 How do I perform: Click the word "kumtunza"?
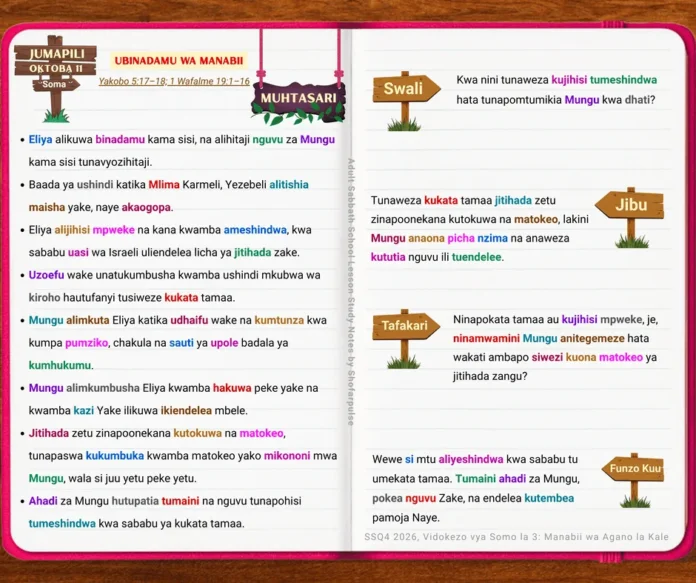pyautogui.click(x=279, y=320)
